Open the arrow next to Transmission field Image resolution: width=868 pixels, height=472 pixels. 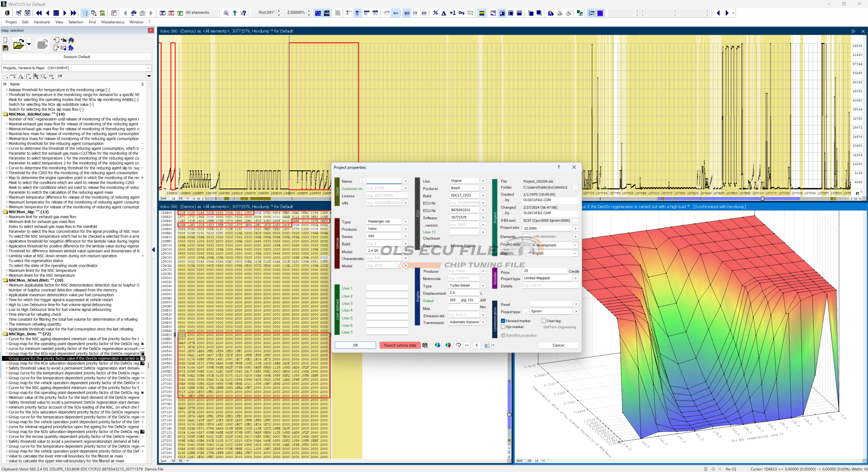click(483, 322)
